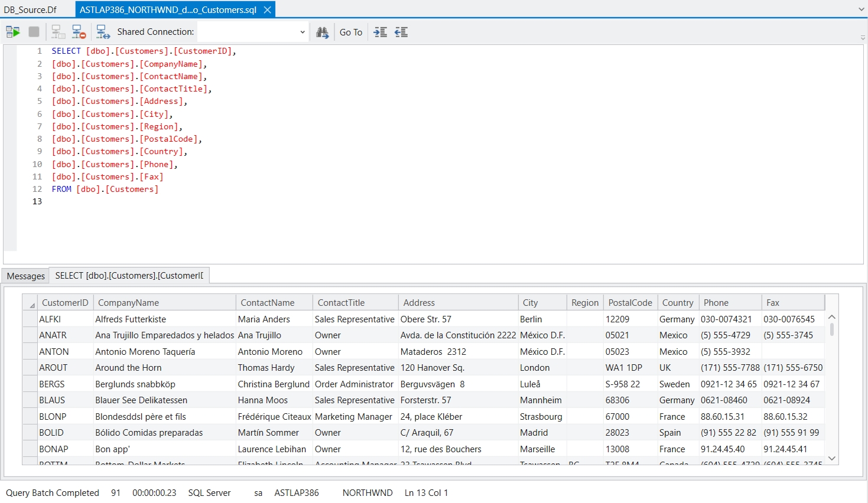Select the ALFKI customer ID cell
The image size is (868, 503).
pyautogui.click(x=50, y=319)
